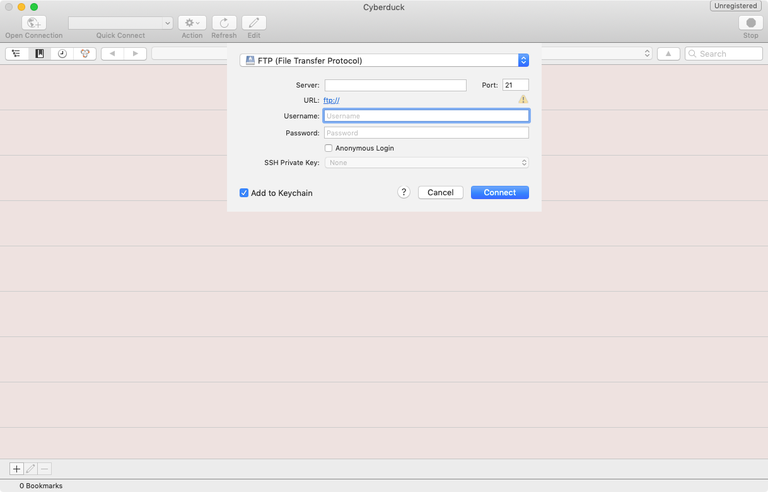Expand the SSH Private Key dropdown
This screenshot has width=768, height=492.
click(426, 162)
